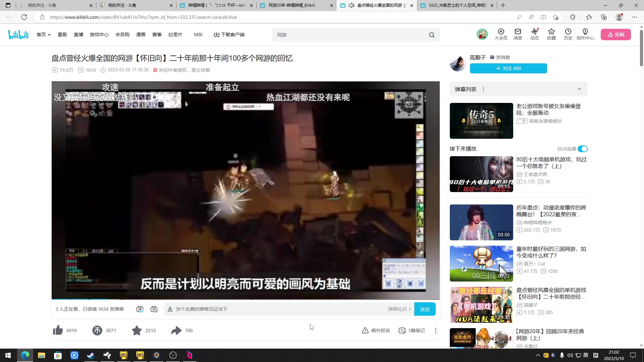Click the user avatar in header
The height and width of the screenshot is (362, 644).
482,34
